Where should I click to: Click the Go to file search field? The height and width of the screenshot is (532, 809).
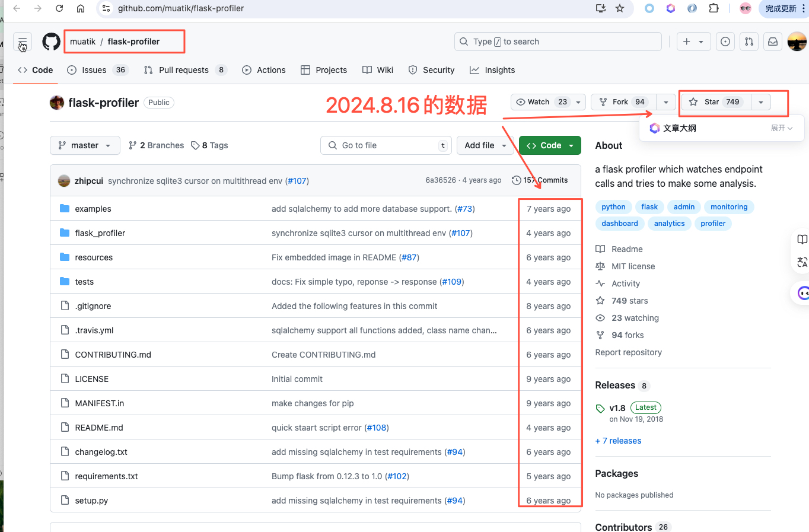pos(386,145)
